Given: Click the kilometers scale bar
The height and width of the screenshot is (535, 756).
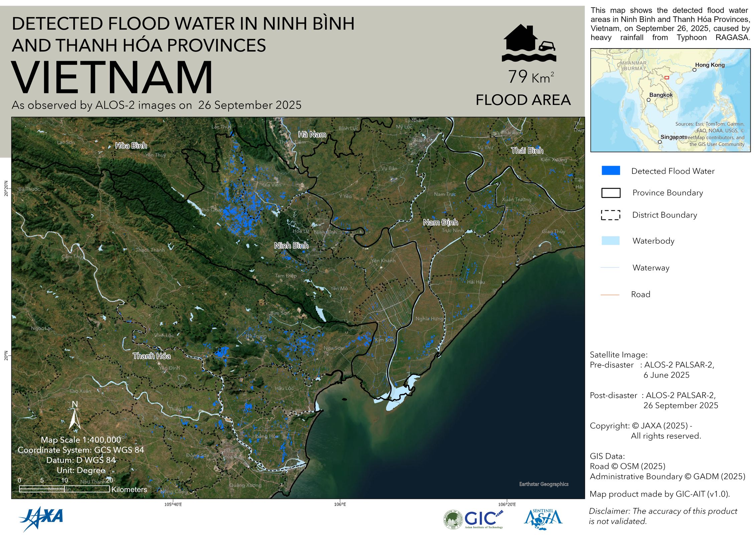Looking at the screenshot, I should click(x=64, y=489).
